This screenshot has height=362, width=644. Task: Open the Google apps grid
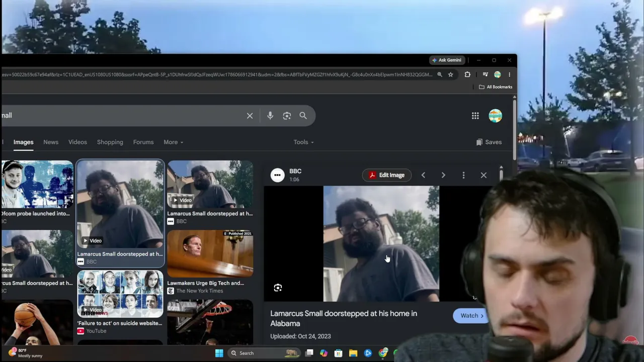475,116
